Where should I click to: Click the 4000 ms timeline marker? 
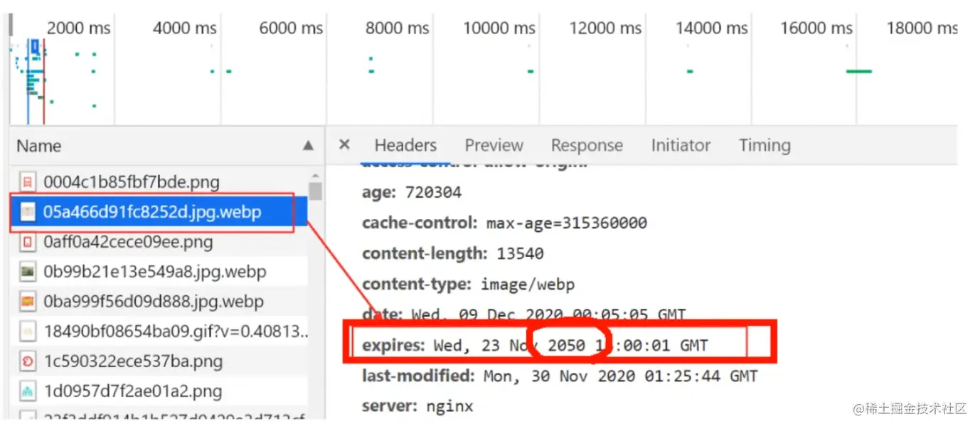tap(184, 28)
